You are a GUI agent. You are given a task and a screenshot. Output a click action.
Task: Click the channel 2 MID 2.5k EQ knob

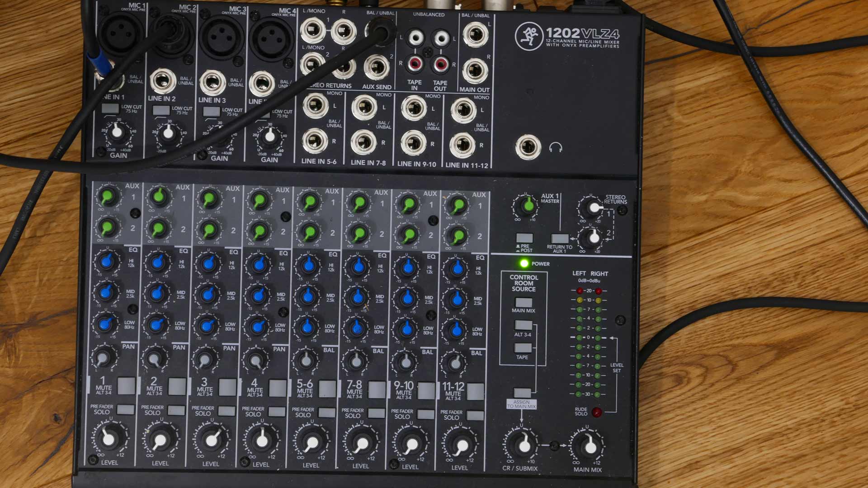[156, 294]
